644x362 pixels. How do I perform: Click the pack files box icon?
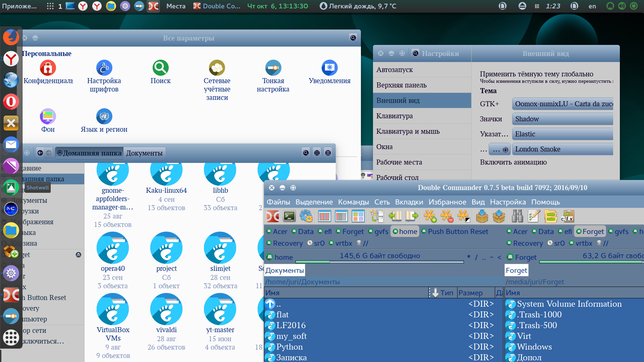pos(482,216)
